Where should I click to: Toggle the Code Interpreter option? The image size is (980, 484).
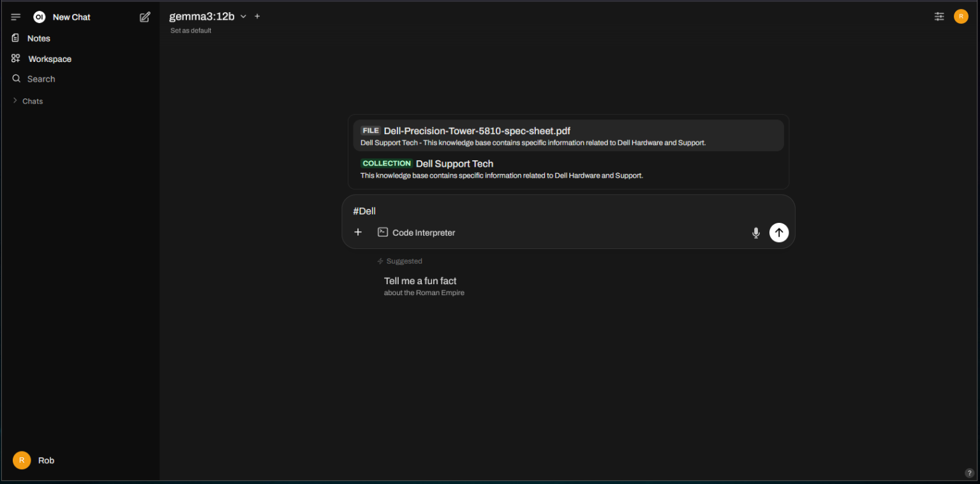(417, 232)
